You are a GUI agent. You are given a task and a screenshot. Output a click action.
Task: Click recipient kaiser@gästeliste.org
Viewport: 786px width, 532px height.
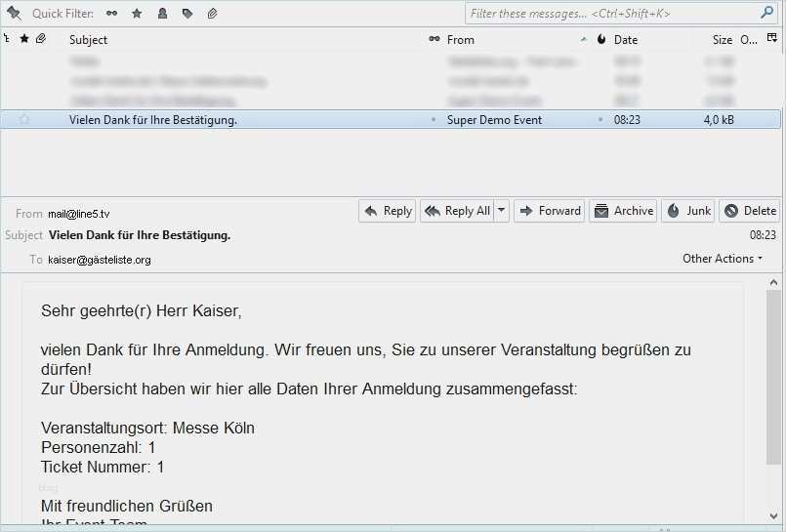pos(100,260)
